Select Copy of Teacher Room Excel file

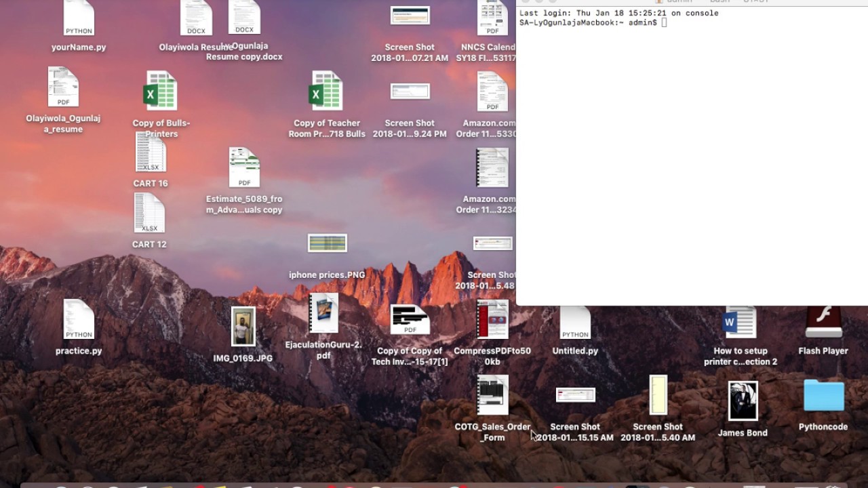pyautogui.click(x=327, y=91)
